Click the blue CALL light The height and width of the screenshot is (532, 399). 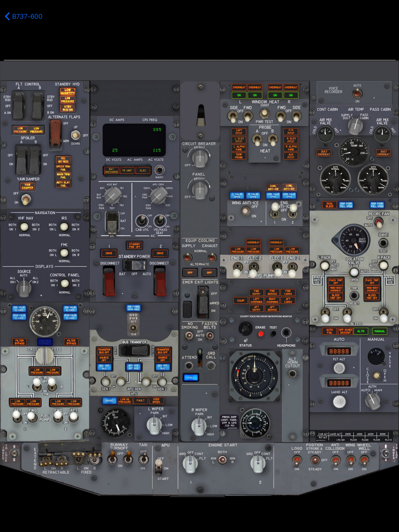pyautogui.click(x=191, y=377)
